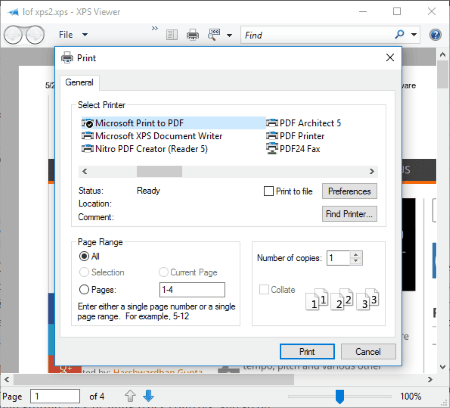Click into the Find search box
This screenshot has width=450, height=408.
click(317, 35)
